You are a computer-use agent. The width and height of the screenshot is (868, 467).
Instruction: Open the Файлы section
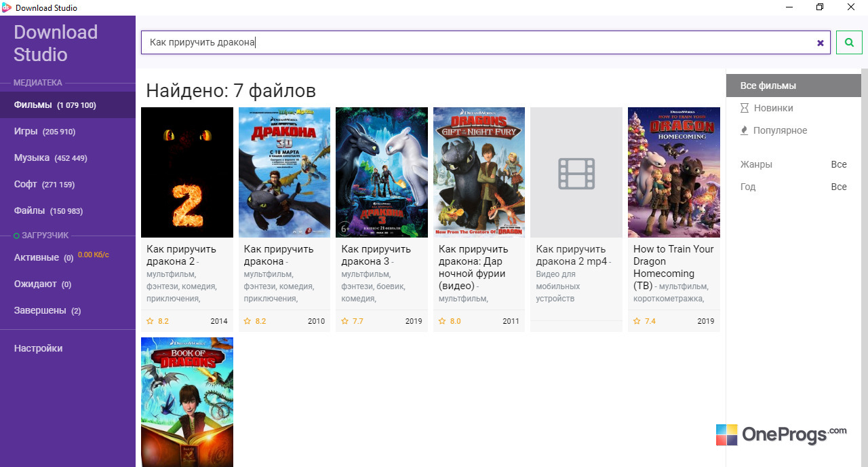68,210
